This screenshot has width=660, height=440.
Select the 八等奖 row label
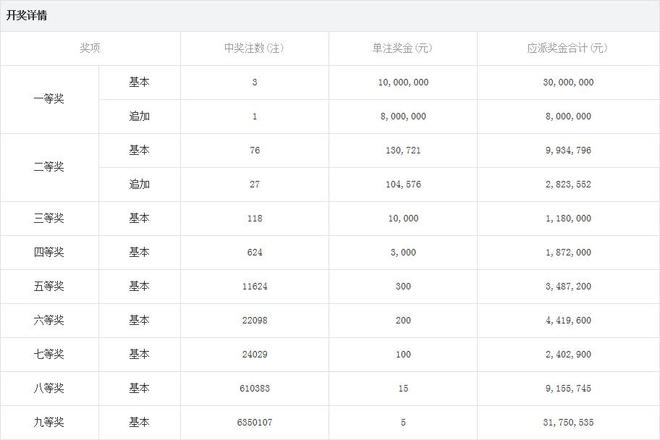[49, 388]
